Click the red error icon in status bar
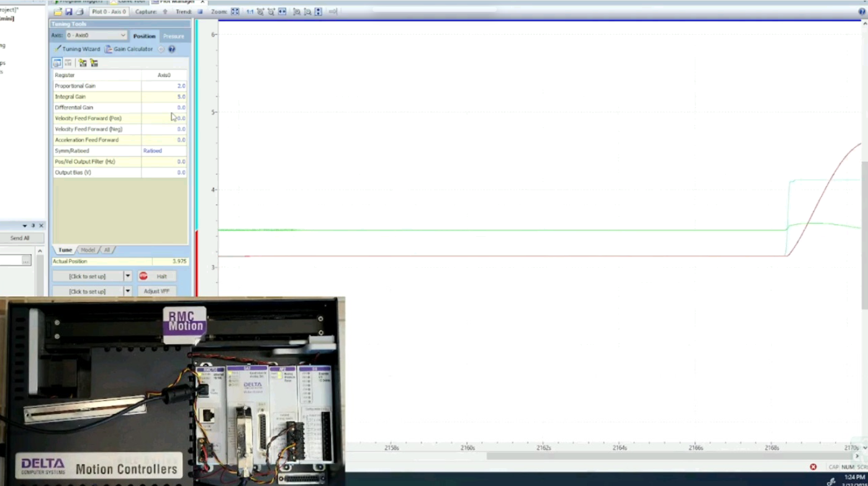This screenshot has height=486, width=868. click(813, 467)
